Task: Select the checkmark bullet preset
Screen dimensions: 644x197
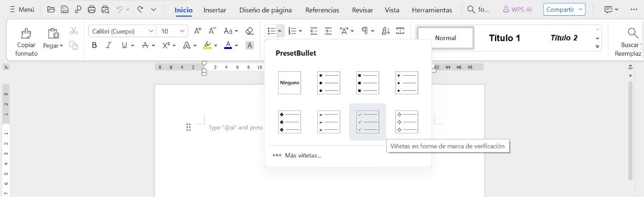Action: click(368, 122)
